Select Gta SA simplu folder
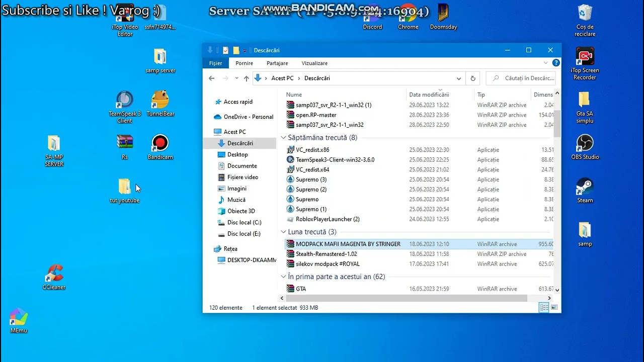This screenshot has height=362, width=644. [x=585, y=107]
